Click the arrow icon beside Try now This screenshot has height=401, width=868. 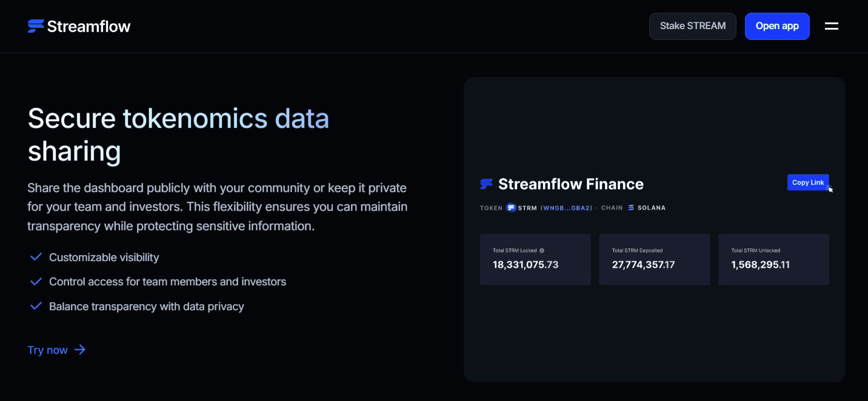click(80, 350)
